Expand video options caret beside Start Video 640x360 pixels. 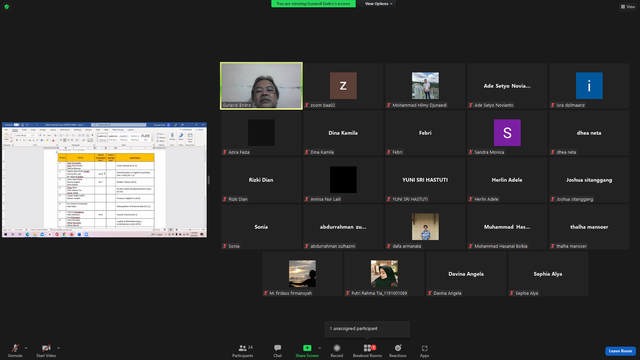pos(59,348)
